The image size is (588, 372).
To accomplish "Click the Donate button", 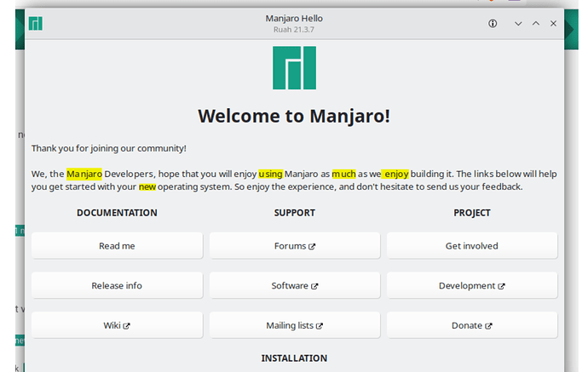I will click(472, 325).
